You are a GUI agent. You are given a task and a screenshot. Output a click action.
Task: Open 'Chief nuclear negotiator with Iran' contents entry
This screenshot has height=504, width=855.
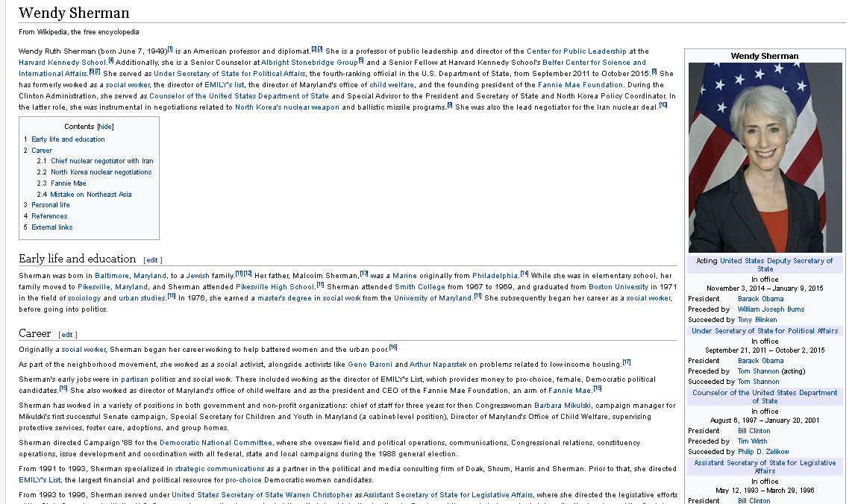click(x=102, y=161)
